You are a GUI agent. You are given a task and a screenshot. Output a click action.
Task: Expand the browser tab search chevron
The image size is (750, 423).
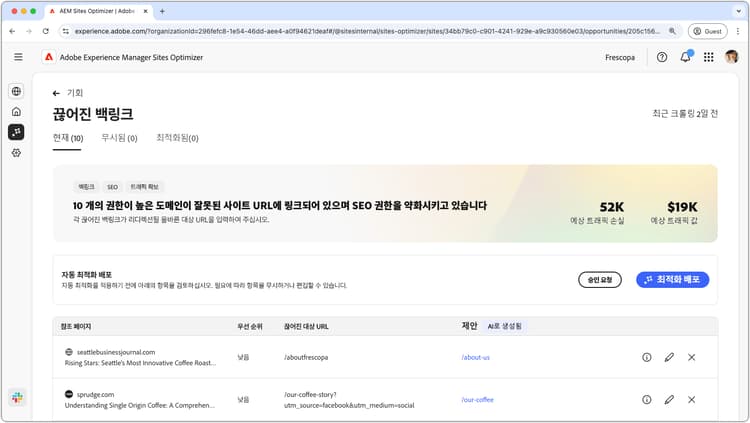738,11
